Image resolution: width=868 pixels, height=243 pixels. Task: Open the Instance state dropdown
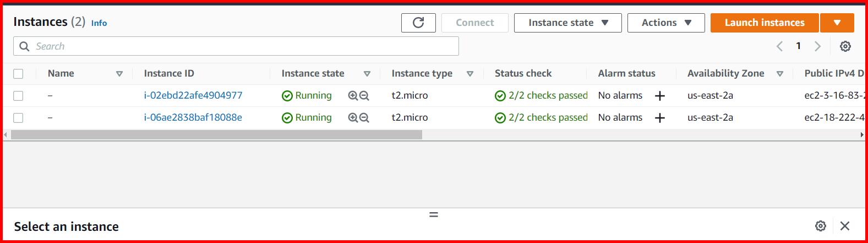pyautogui.click(x=568, y=23)
